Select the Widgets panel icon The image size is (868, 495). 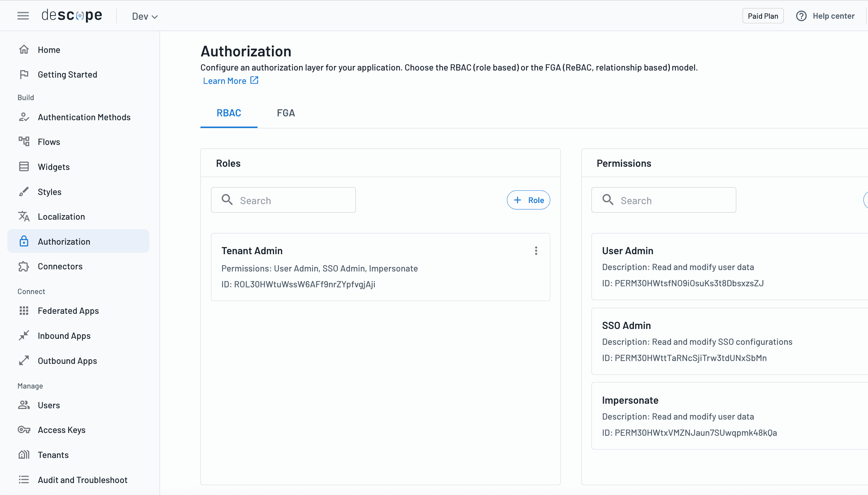(x=24, y=166)
